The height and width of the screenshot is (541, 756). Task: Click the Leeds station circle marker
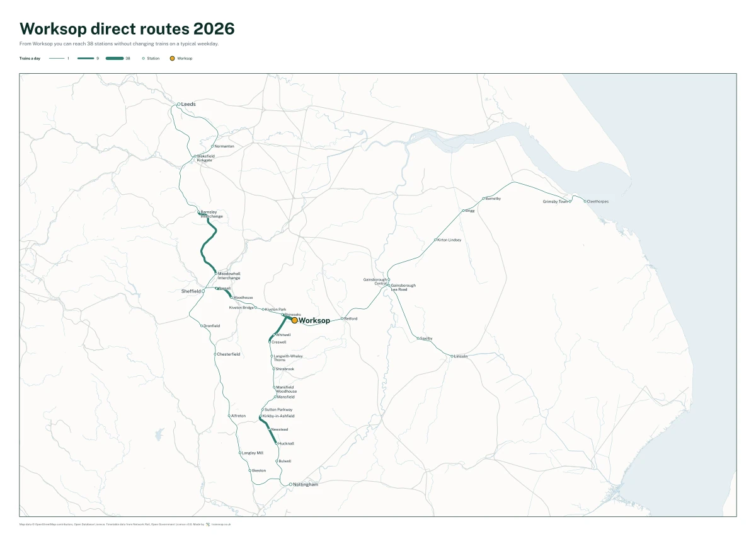point(178,104)
